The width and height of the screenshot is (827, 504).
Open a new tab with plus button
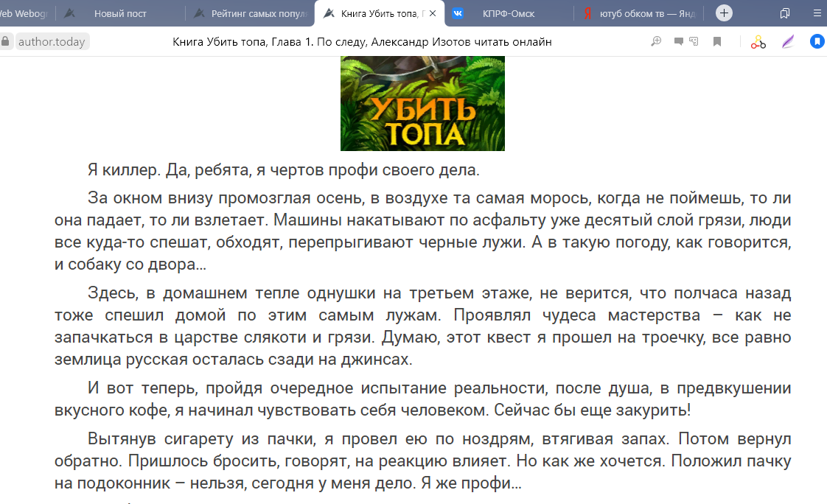(x=725, y=13)
